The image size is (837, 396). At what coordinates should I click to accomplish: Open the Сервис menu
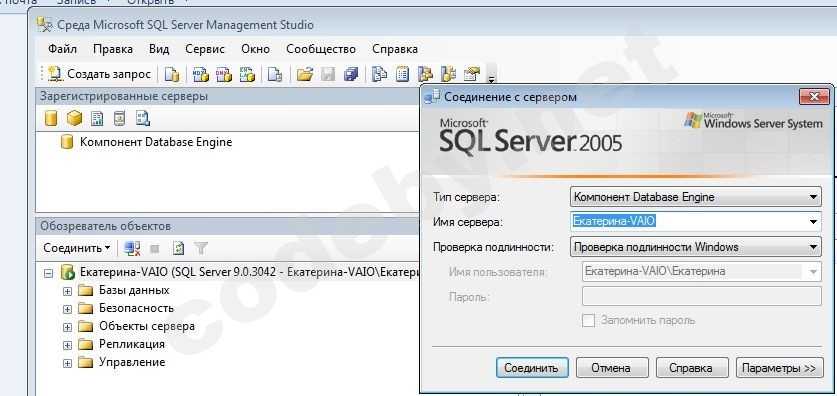point(205,49)
